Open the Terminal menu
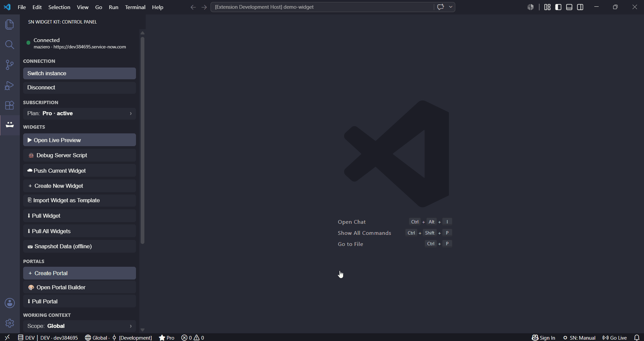Viewport: 644px width, 341px height. pyautogui.click(x=135, y=7)
